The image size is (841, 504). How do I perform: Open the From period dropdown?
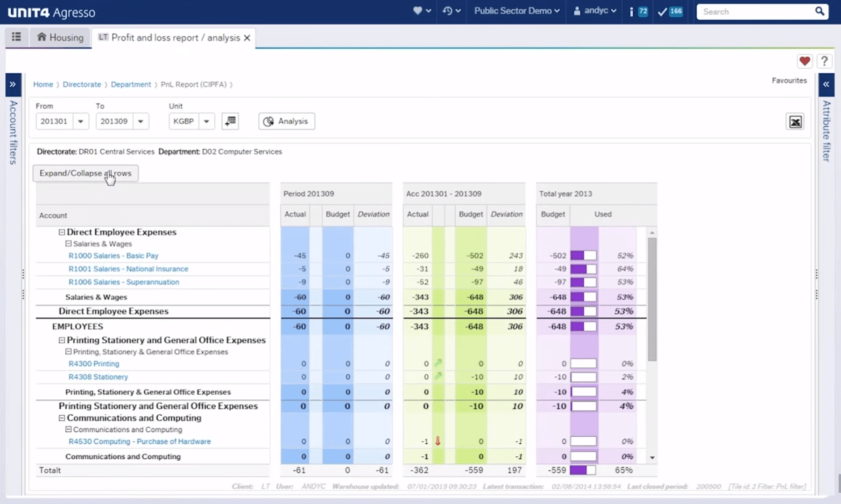coord(80,121)
